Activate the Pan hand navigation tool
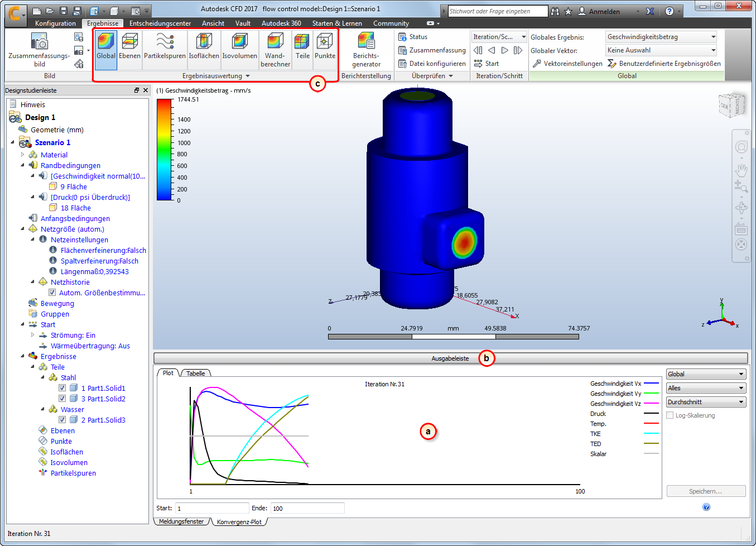 741,169
